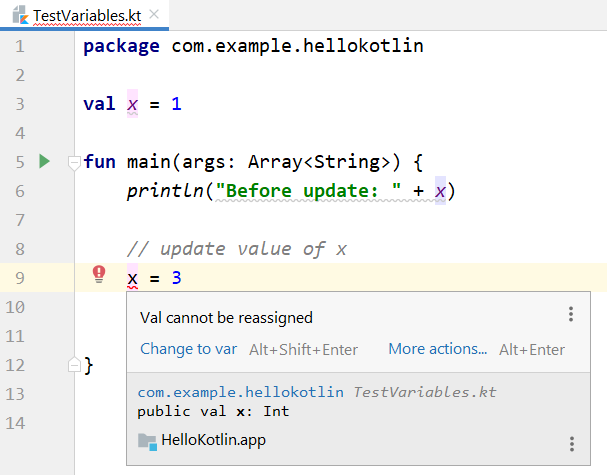The width and height of the screenshot is (607, 475).
Task: Click the 'package' keyword on line 1
Action: click(121, 46)
